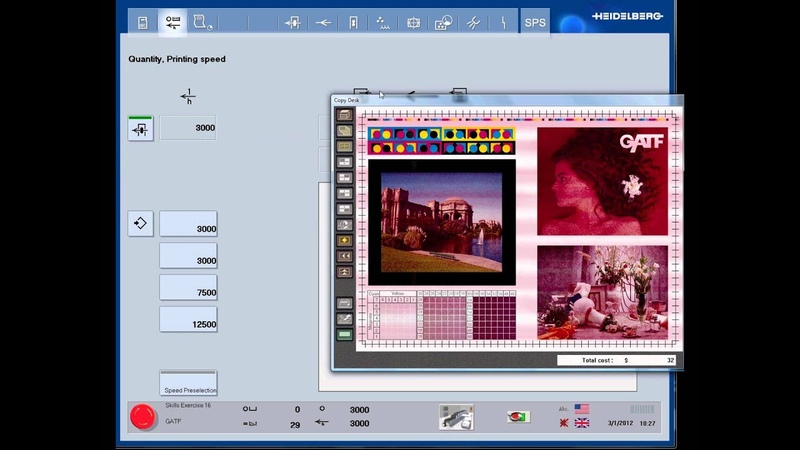This screenshot has height=450, width=800.
Task: Click the stacked sheets icon in Copy Desk sidebar
Action: point(344,115)
